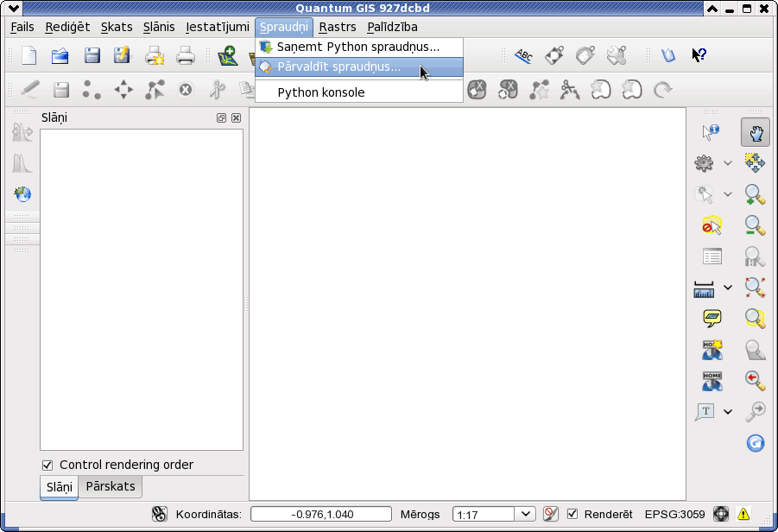778x532 pixels.
Task: Click the Map Tips speech bubble icon
Action: (712, 318)
